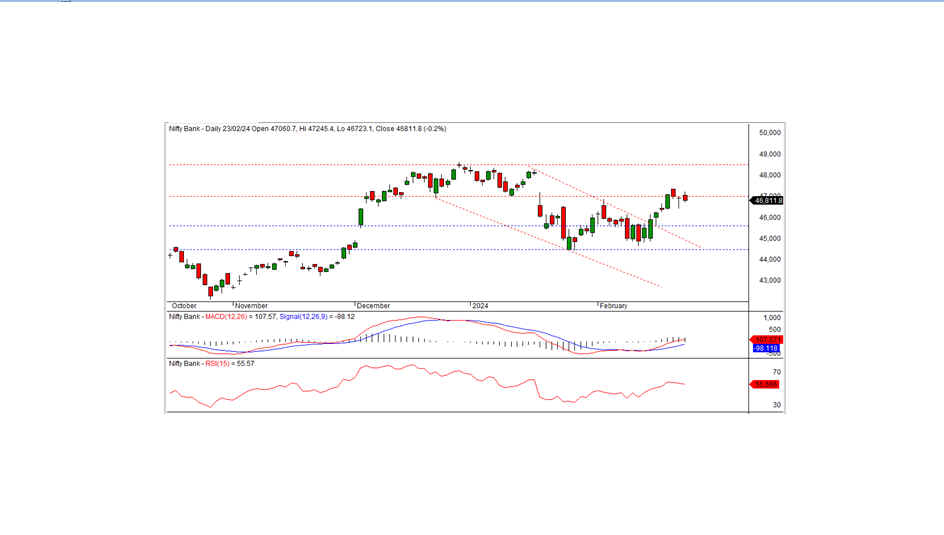Select the 46,000 price axis label

(770, 217)
